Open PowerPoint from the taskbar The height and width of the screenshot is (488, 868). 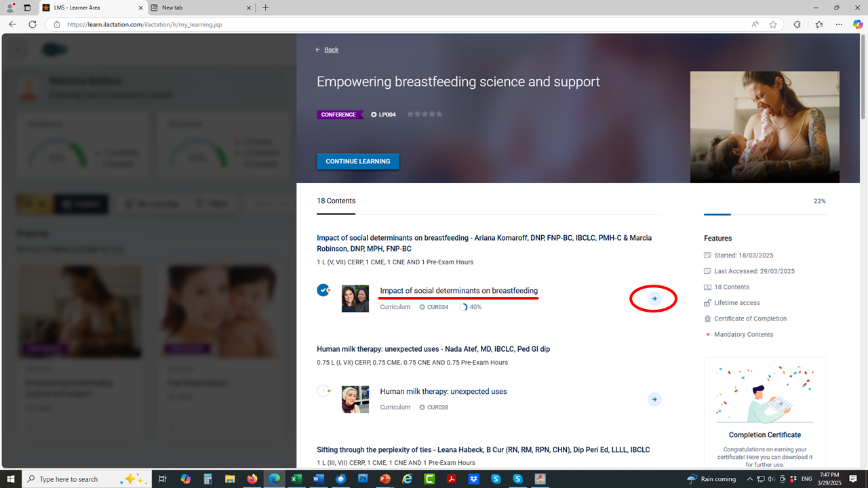385,479
